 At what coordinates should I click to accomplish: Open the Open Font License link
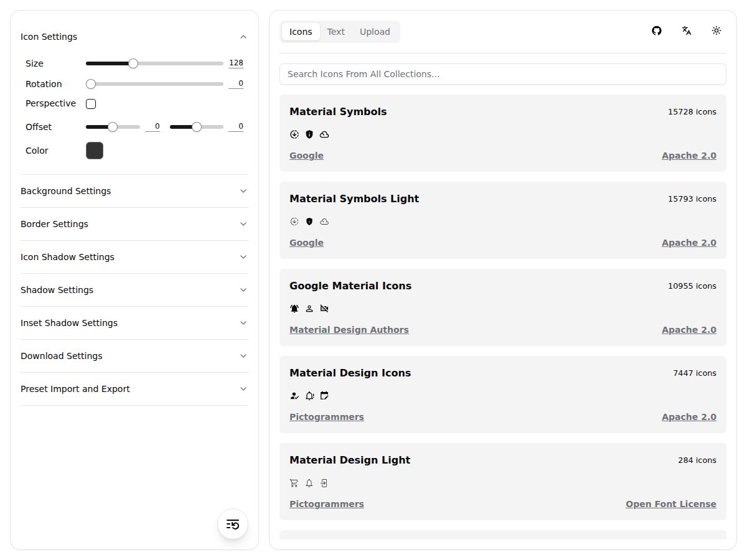click(671, 504)
